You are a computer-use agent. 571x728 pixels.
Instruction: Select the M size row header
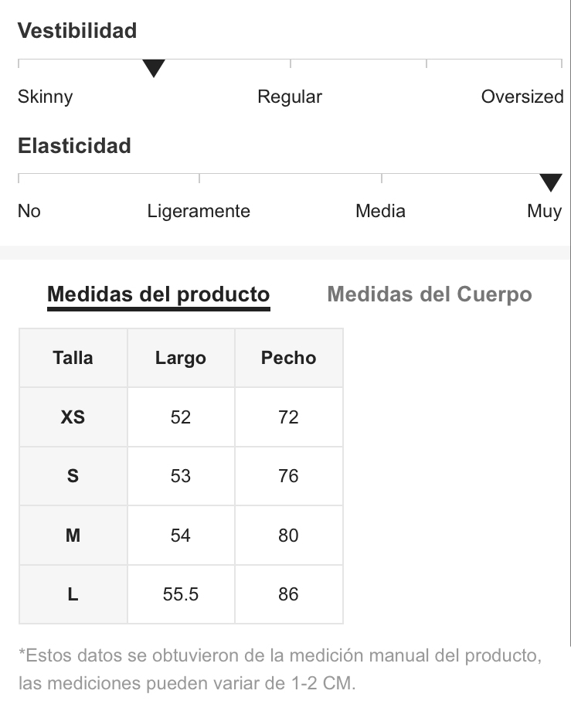tap(73, 536)
